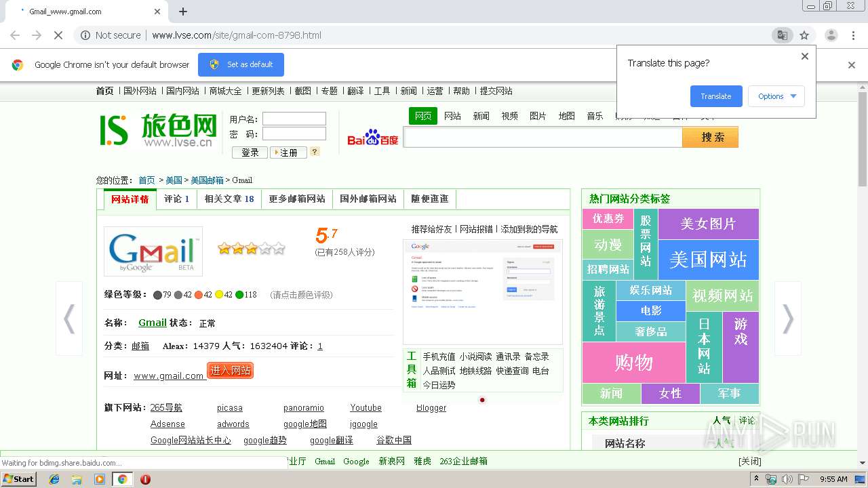This screenshot has height=488, width=868.
Task: Show hidden system tray icons
Action: point(757,479)
